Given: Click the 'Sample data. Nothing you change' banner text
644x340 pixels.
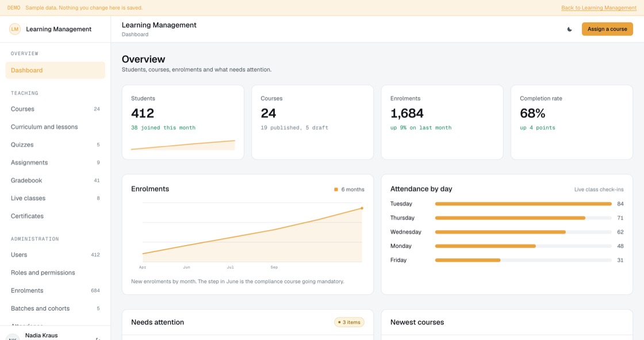Looking at the screenshot, I should [84, 8].
